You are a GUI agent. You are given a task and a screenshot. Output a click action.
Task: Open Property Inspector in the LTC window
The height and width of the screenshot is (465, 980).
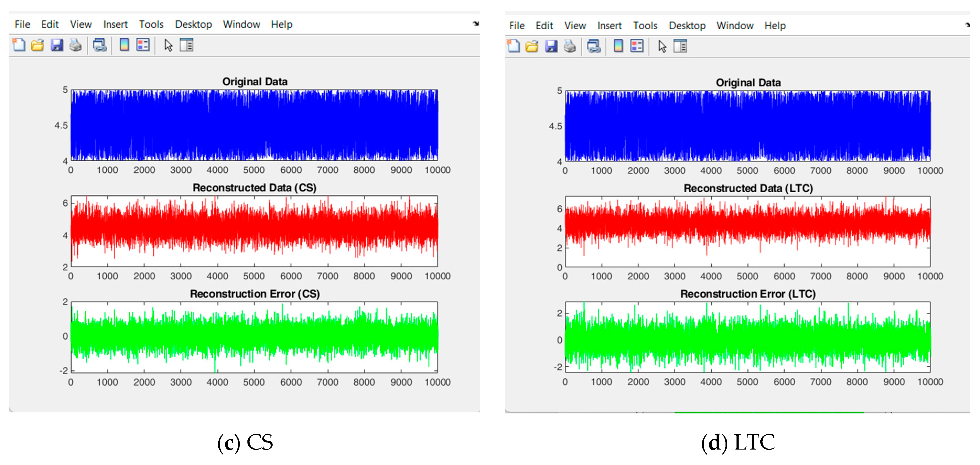(680, 46)
